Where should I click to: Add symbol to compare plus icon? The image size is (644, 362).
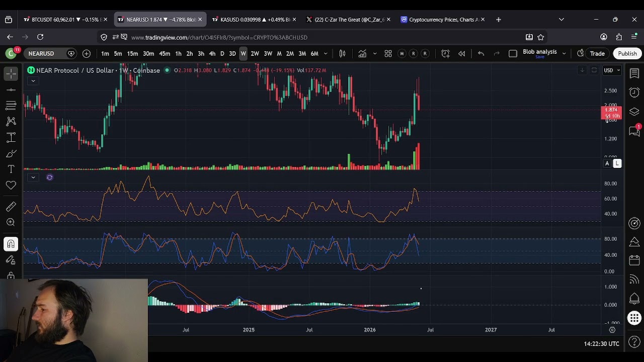coord(87,54)
